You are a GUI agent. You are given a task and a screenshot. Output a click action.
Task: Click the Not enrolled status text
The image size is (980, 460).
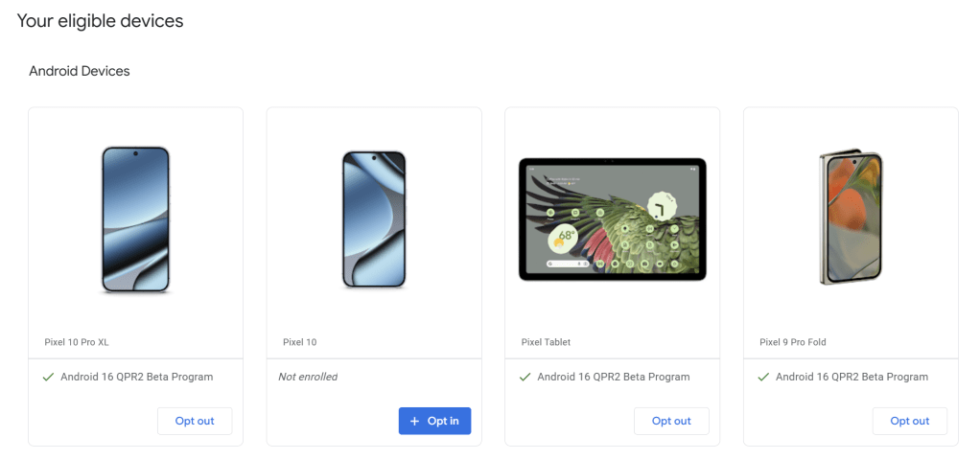pyautogui.click(x=308, y=377)
